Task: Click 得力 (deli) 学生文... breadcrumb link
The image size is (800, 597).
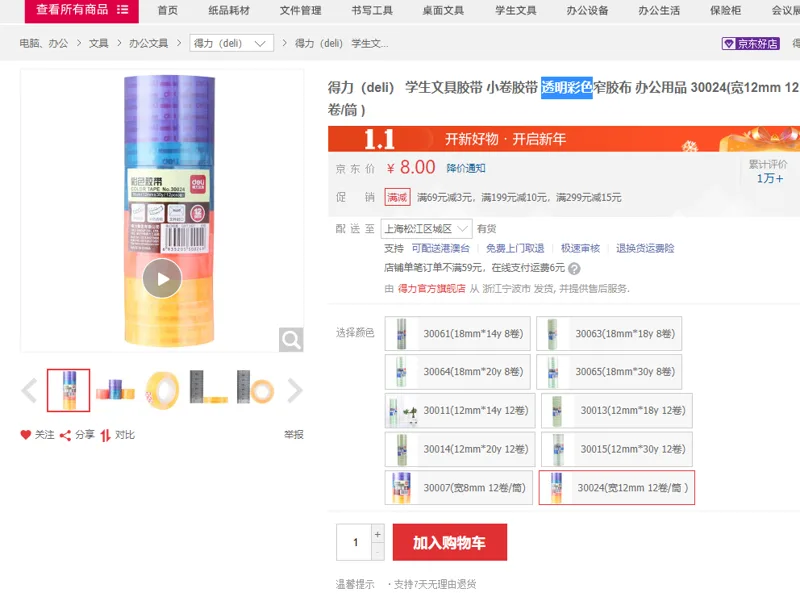Action: 341,43
